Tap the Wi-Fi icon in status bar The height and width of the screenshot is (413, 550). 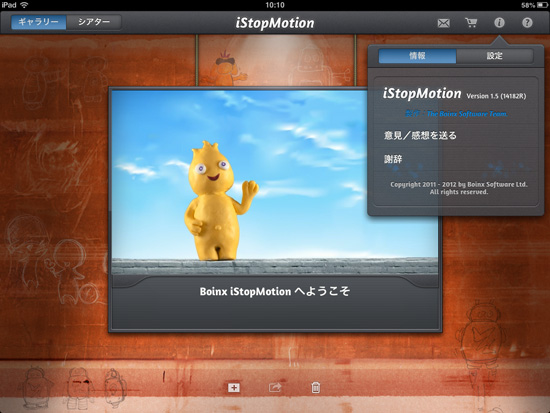click(x=24, y=5)
